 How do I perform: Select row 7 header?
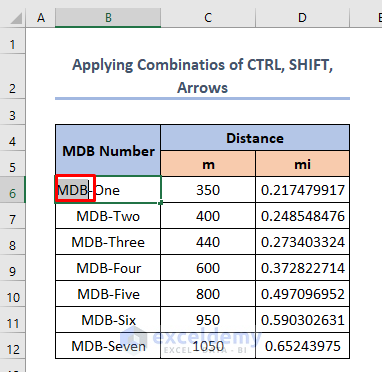pos(13,216)
